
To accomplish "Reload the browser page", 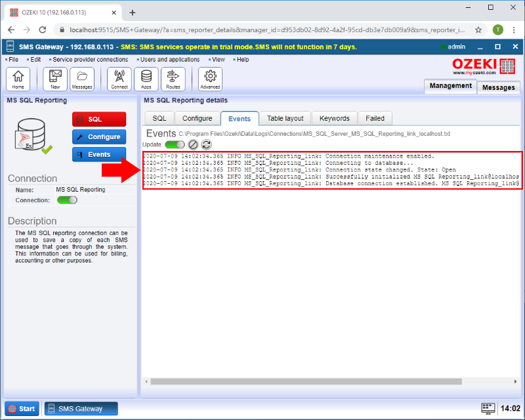I will [x=43, y=30].
